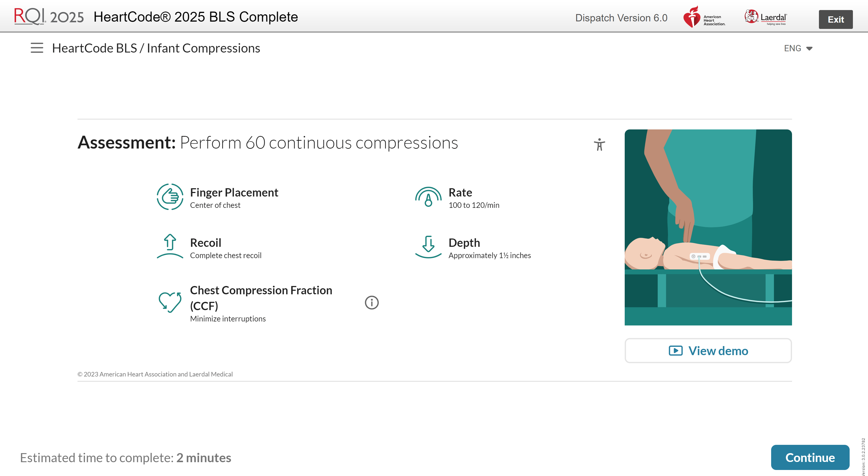
Task: Select the Rate gauge icon
Action: tap(428, 197)
